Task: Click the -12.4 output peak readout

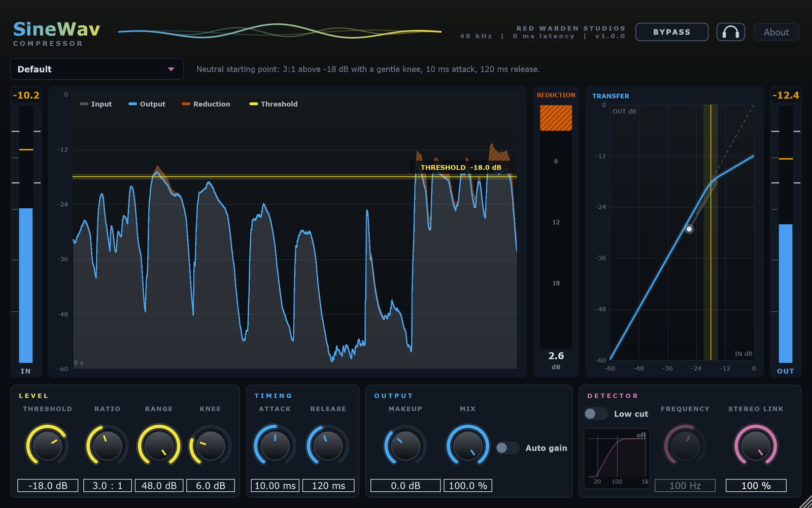Action: pyautogui.click(x=786, y=95)
